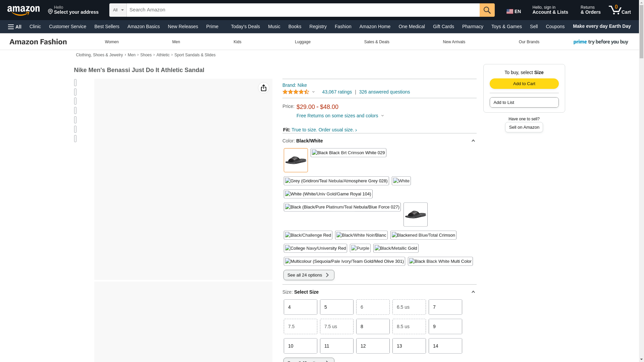Open the 326 answered questions link
The image size is (644, 362).
[384, 92]
